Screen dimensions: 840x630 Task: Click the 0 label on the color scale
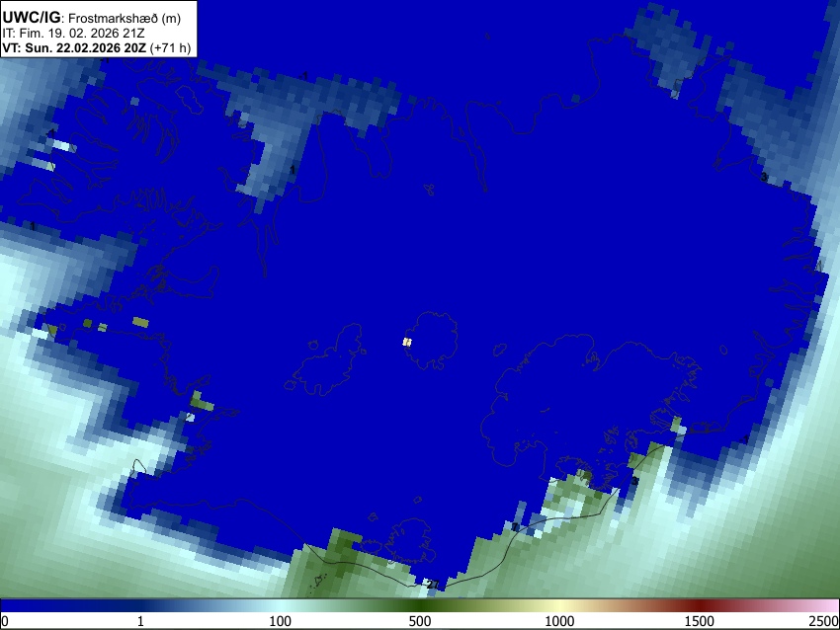tap(5, 621)
